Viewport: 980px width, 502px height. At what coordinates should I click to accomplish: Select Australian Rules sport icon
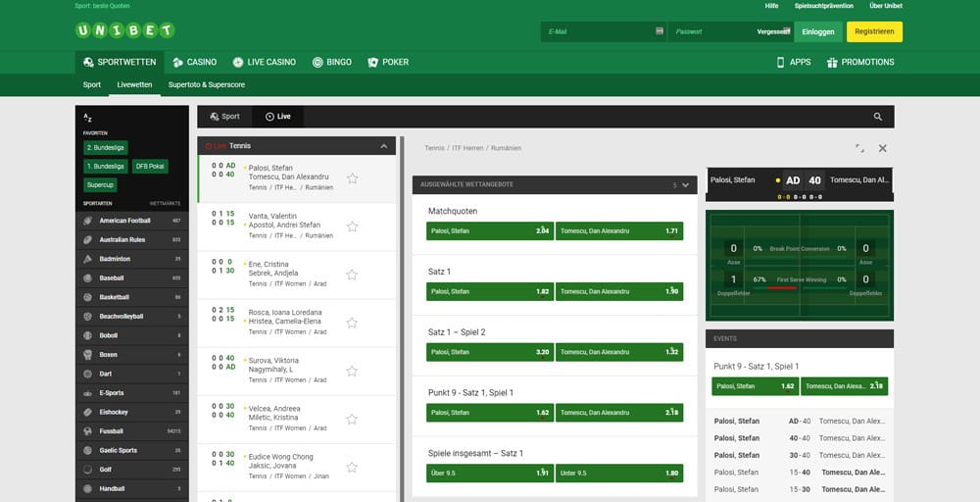coord(87,240)
